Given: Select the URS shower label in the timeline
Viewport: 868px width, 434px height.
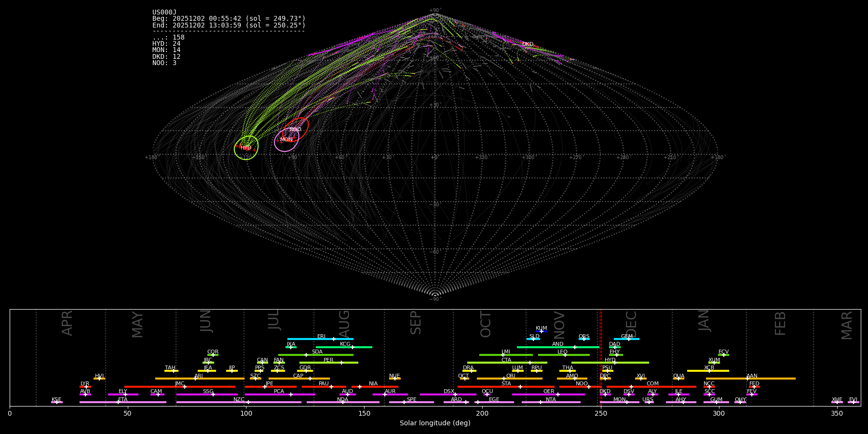Looking at the screenshot, I should point(648,400).
